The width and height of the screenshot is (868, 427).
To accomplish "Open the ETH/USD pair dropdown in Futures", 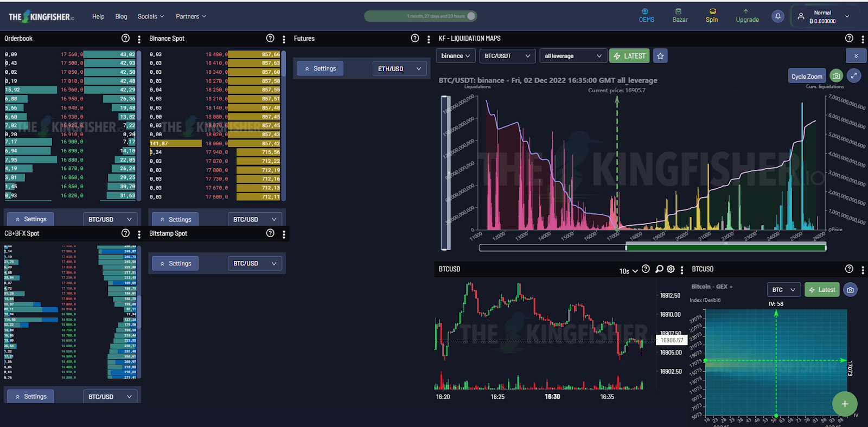I will point(399,69).
